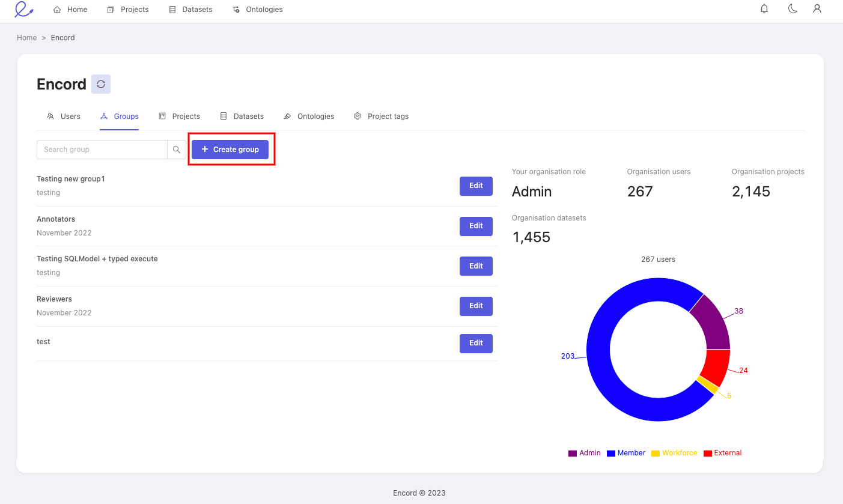Viewport: 843px width, 504px height.
Task: Click the Encord page heading
Action: [61, 84]
